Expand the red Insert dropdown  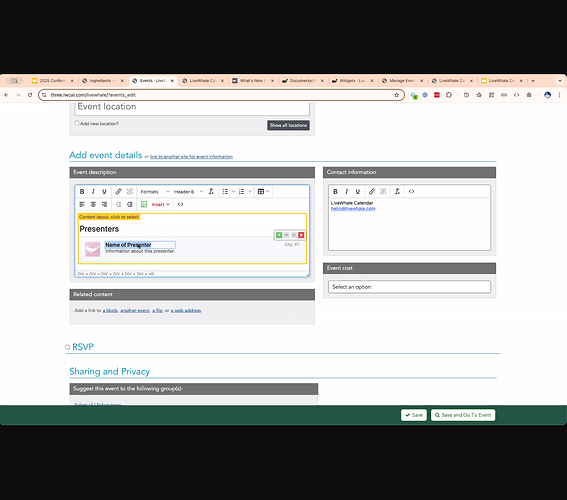point(161,205)
